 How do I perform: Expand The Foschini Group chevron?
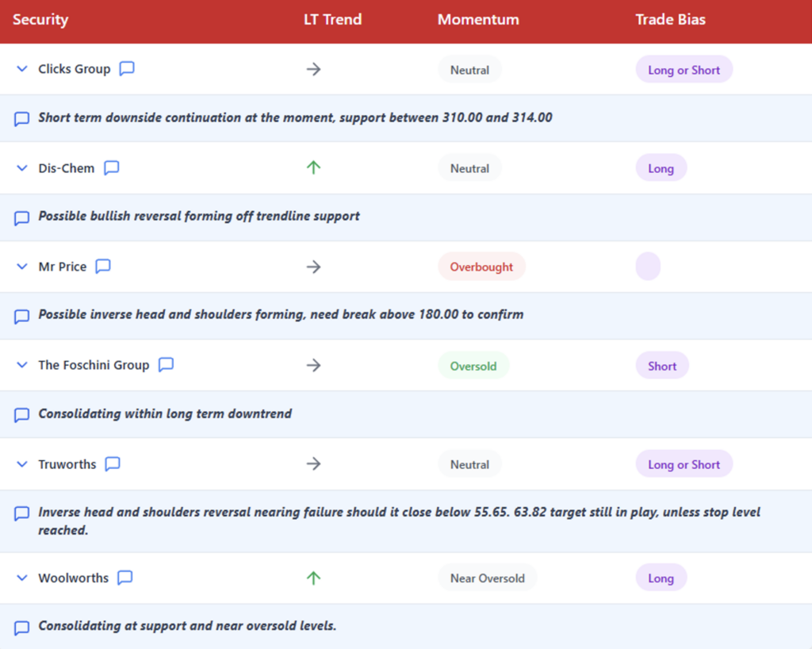(22, 365)
